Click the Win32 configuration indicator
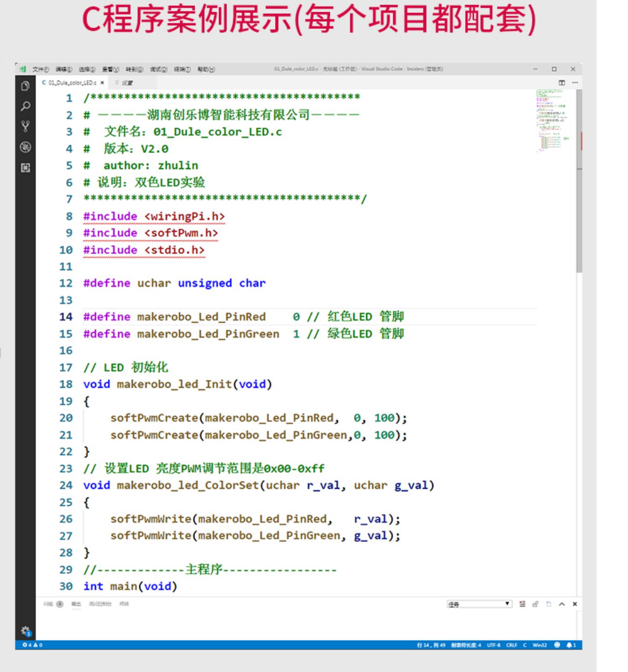Viewport: 628px width, 672px height. [540, 645]
